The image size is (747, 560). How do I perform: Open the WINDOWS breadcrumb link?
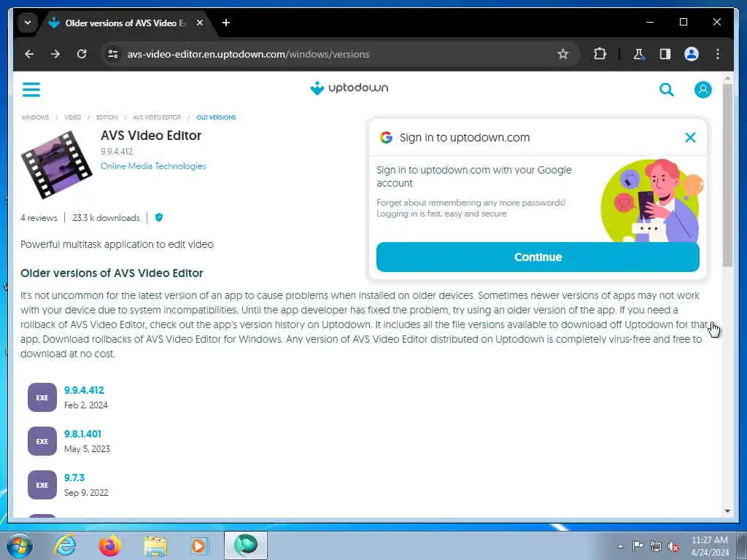click(35, 117)
